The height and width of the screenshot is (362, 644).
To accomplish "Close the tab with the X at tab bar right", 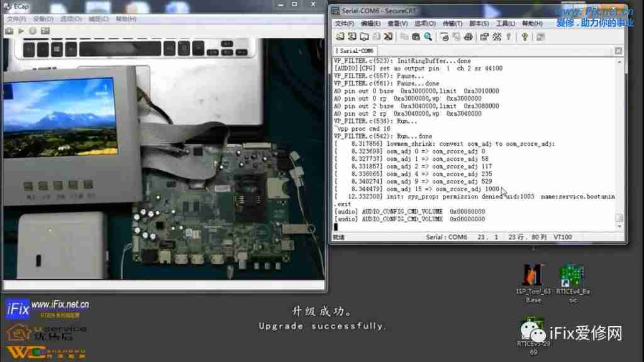I will [619, 50].
